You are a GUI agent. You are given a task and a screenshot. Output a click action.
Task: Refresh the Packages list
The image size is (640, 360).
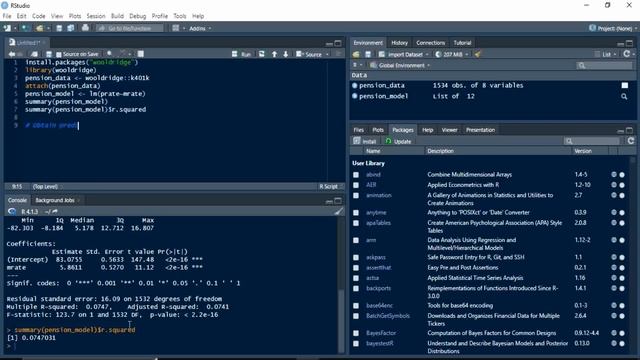pos(631,141)
